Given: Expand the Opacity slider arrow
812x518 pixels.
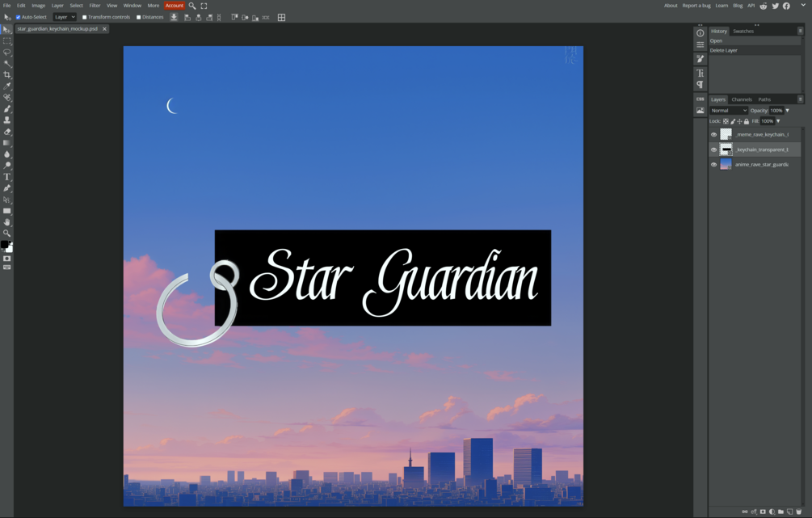Looking at the screenshot, I should 787,111.
